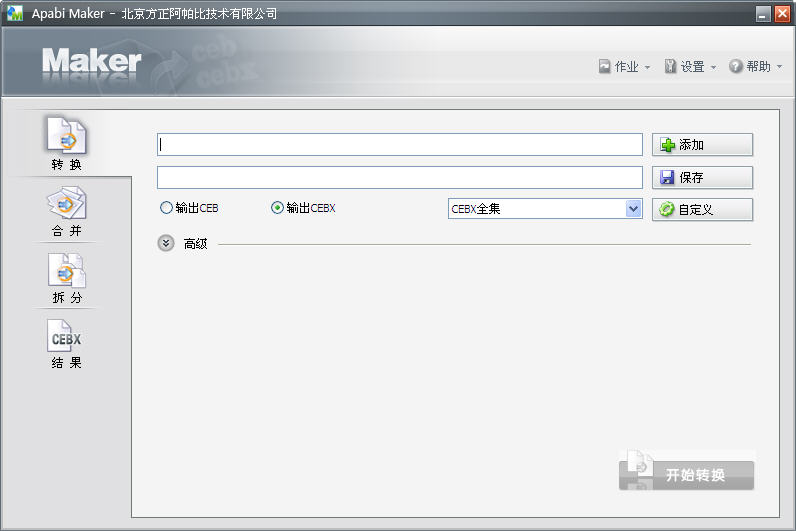This screenshot has width=796, height=531.
Task: Open the CEBX全集 dropdown list
Action: 545,209
